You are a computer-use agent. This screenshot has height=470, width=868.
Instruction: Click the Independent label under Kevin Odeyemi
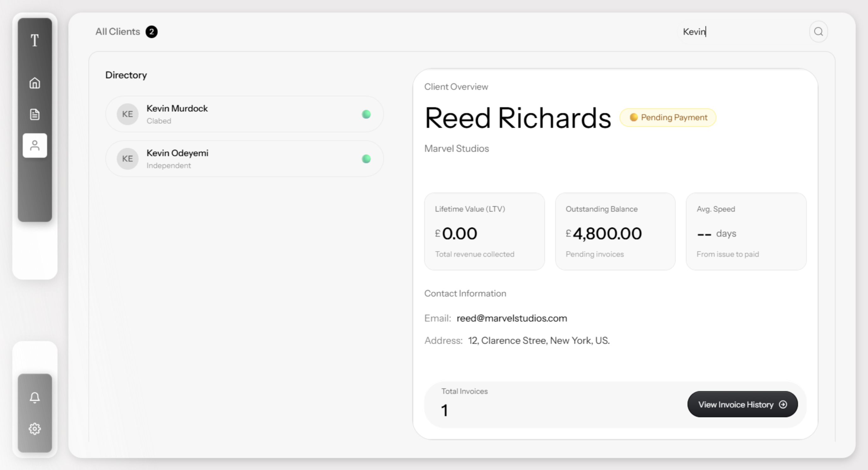(x=168, y=166)
